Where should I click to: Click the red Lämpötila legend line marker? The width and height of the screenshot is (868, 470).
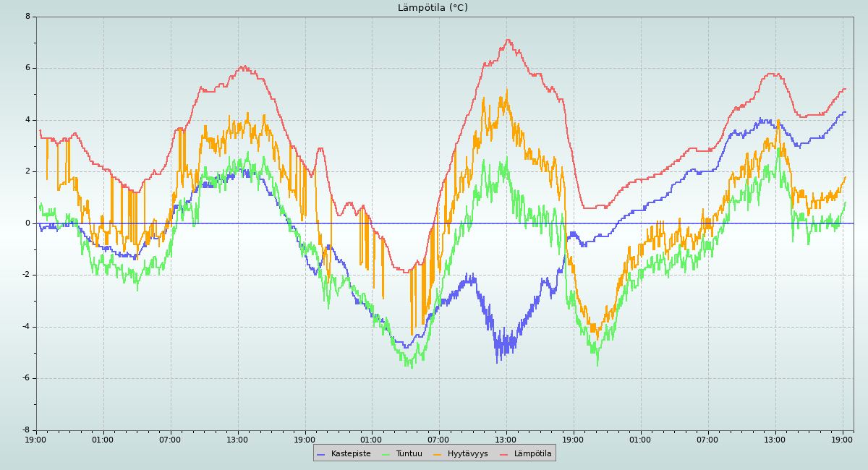tap(504, 454)
